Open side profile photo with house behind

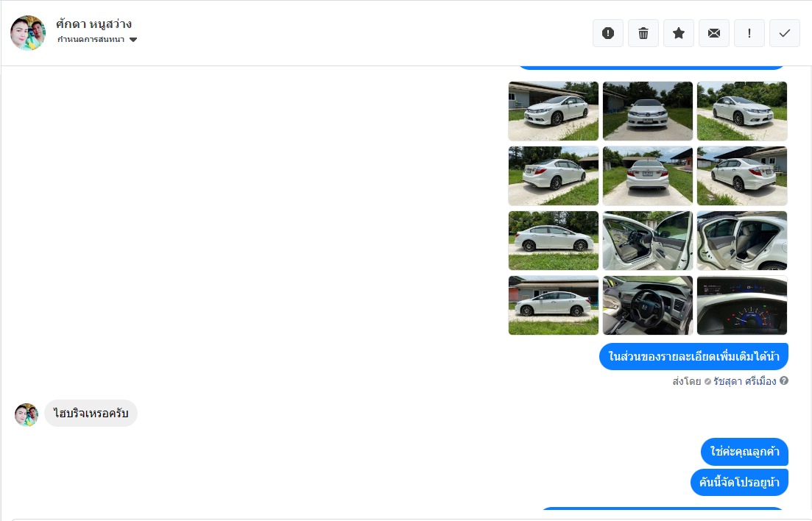tap(554, 305)
